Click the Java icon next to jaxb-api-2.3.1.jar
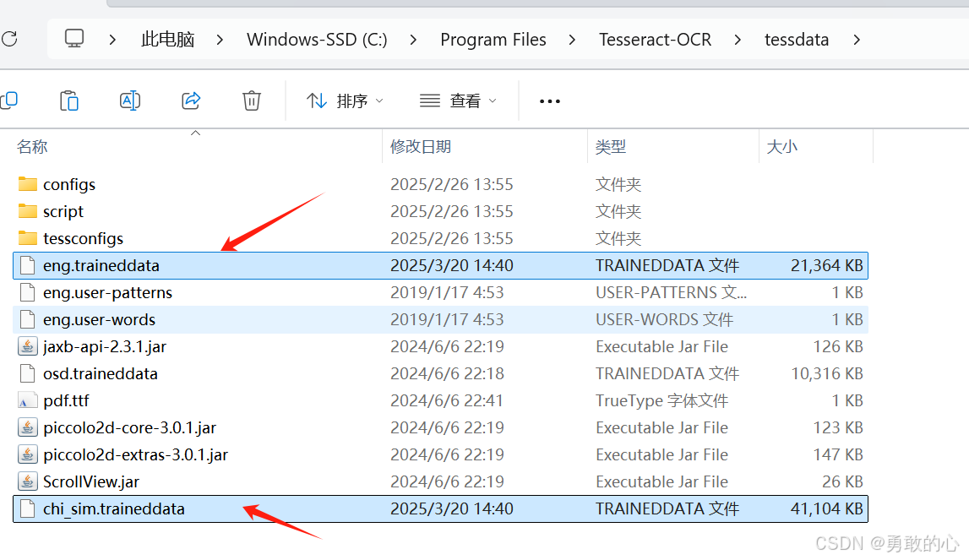 click(x=26, y=346)
